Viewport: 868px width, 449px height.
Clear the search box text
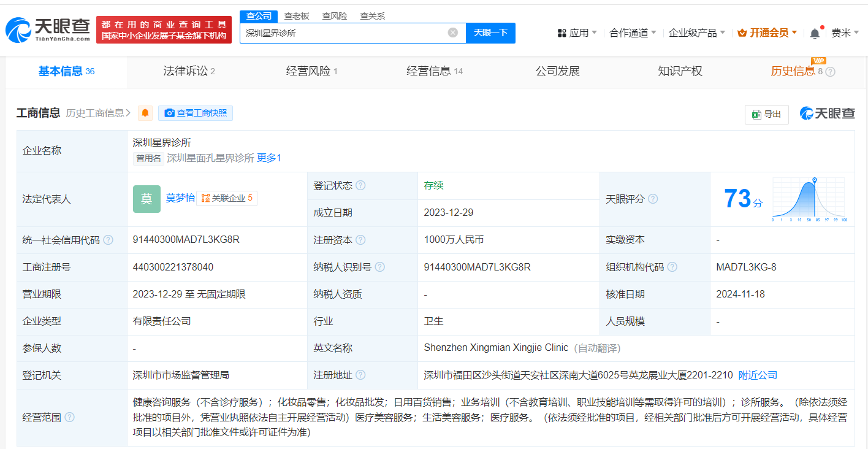coord(452,33)
